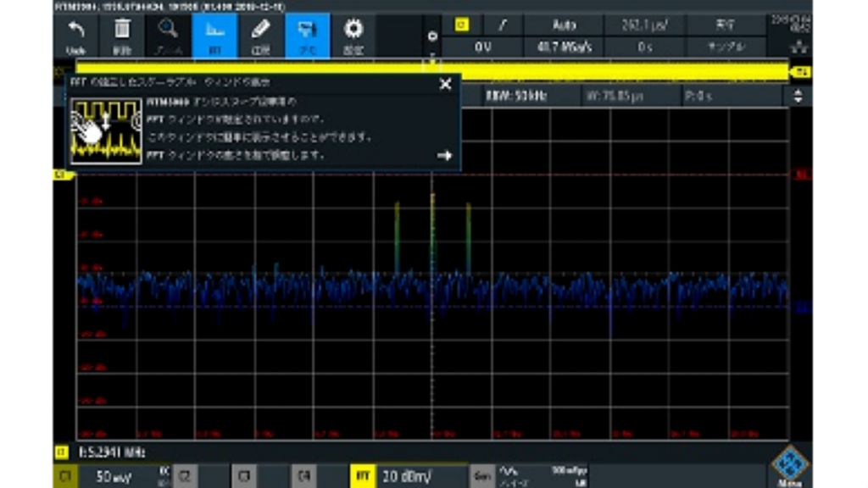Select the magnifier zoom tool
Screen dimensions: 868x488
click(x=169, y=36)
